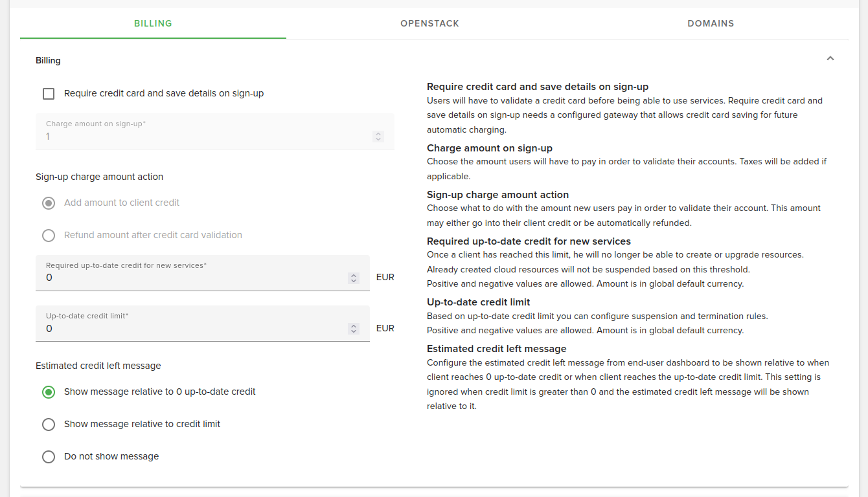Select Show message relative to credit limit
Screen dimensions: 868x497
(49, 424)
